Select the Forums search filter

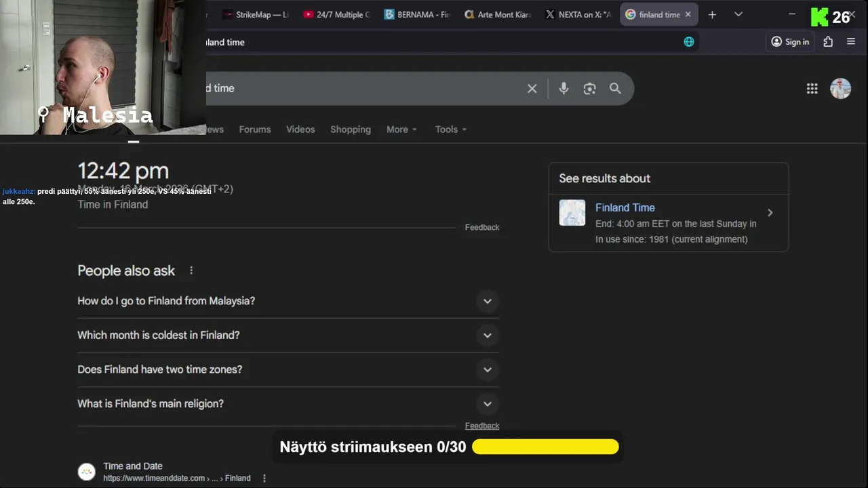point(255,129)
